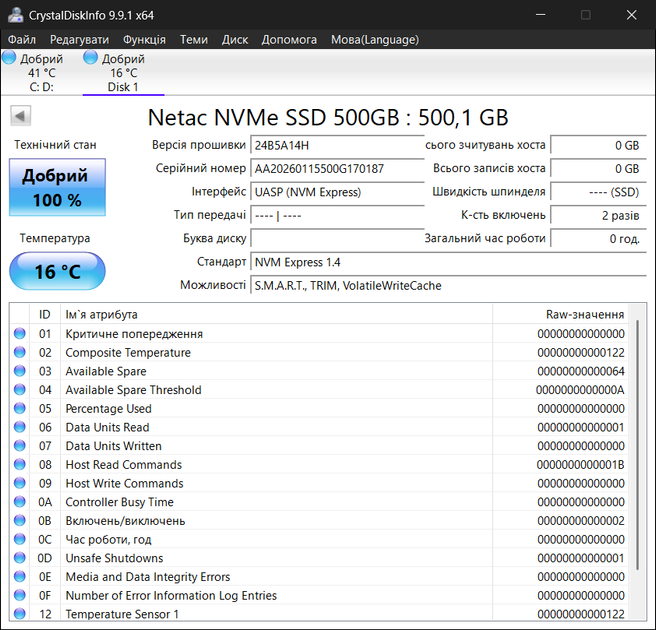Click status orb for Composite Temperature row
The height and width of the screenshot is (630, 656).
tap(20, 352)
